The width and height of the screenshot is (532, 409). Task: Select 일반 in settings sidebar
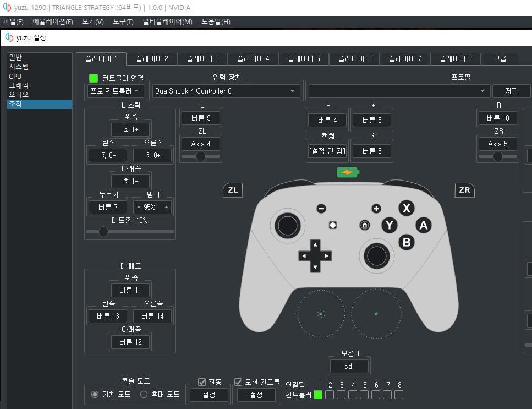[x=40, y=57]
